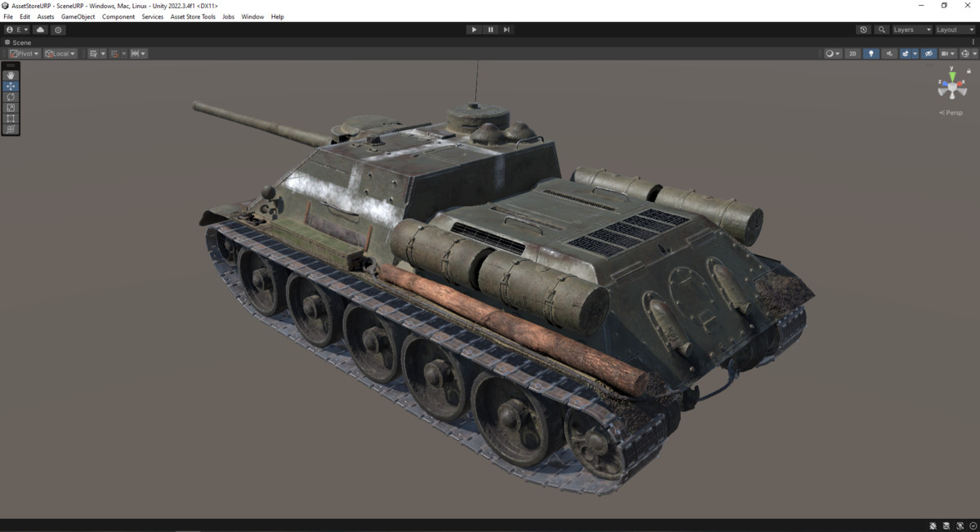Open the GameObject menu
Viewport: 980px width, 532px height.
pyautogui.click(x=78, y=16)
